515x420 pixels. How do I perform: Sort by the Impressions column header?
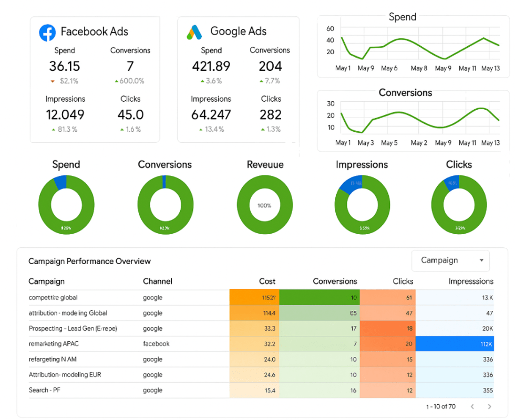coord(471,281)
